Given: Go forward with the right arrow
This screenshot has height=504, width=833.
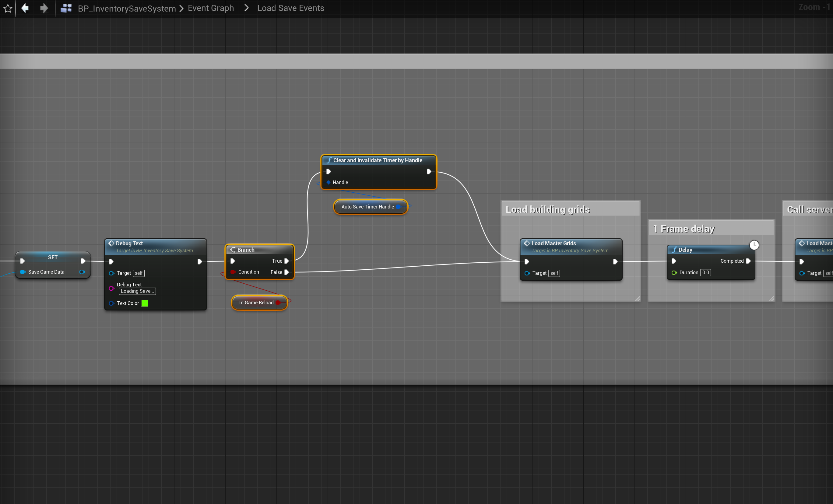Looking at the screenshot, I should point(44,8).
